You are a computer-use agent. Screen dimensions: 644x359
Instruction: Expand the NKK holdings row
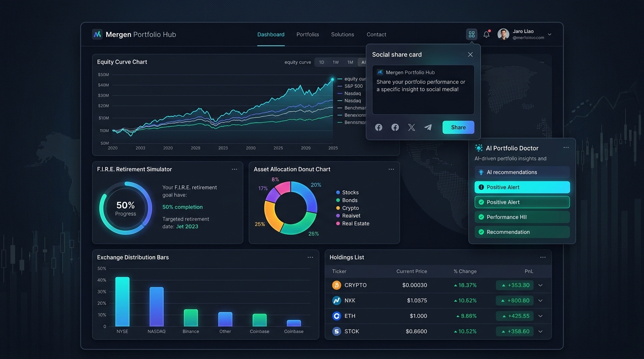point(541,301)
